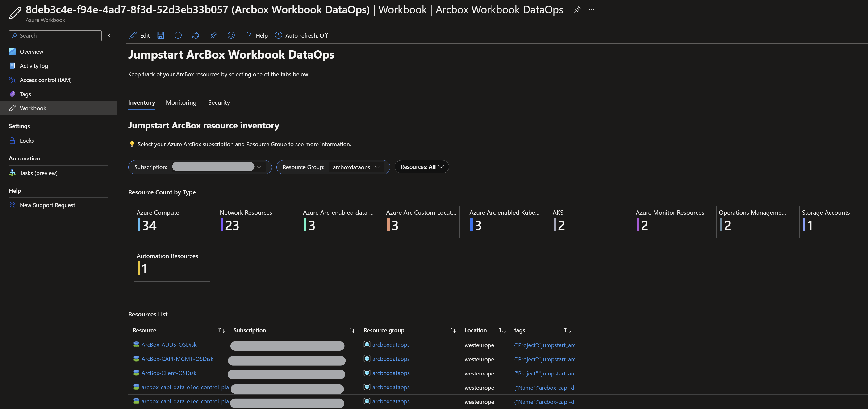Viewport: 868px width, 409px height.
Task: Expand the Resource Group arcboxdataops dropdown
Action: point(356,167)
